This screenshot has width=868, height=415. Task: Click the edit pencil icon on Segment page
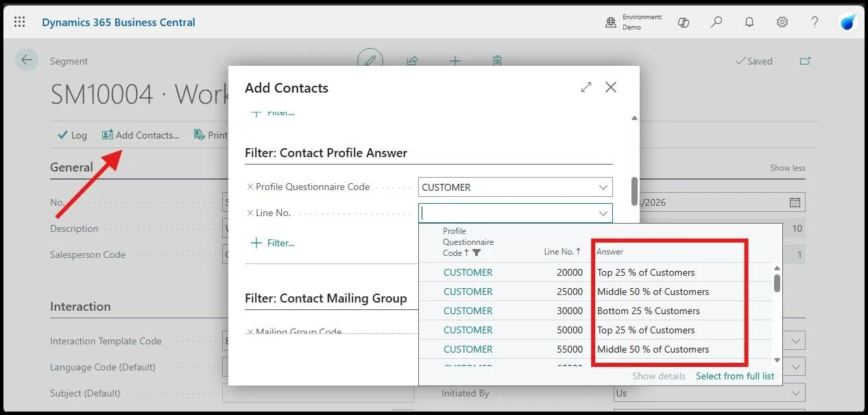370,60
